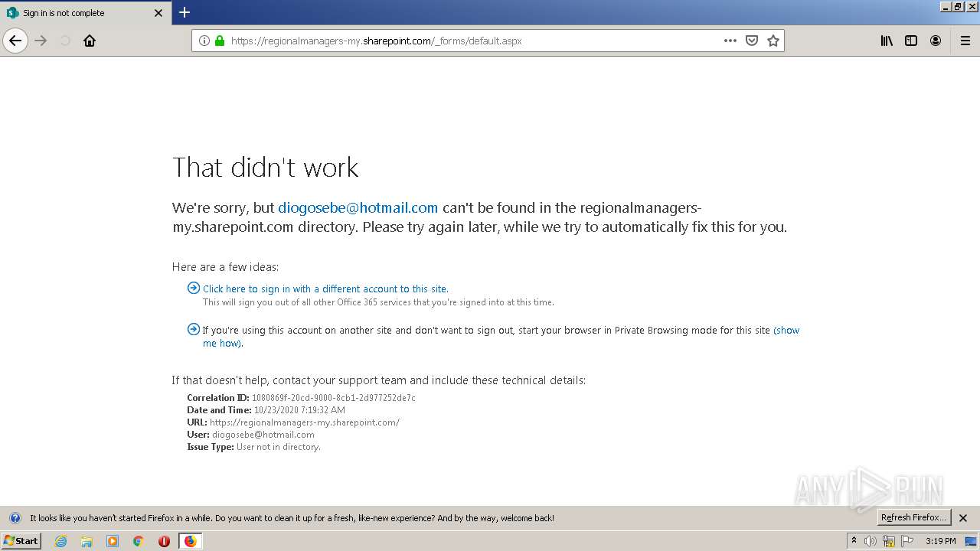Select the 'Sign in is not complete' tab
The height and width of the screenshot is (551, 980).
(84, 13)
